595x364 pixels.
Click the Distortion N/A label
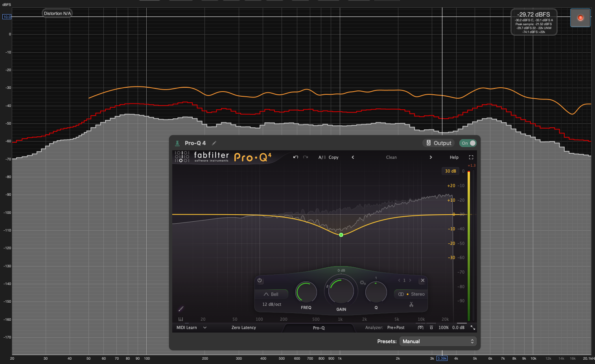57,13
